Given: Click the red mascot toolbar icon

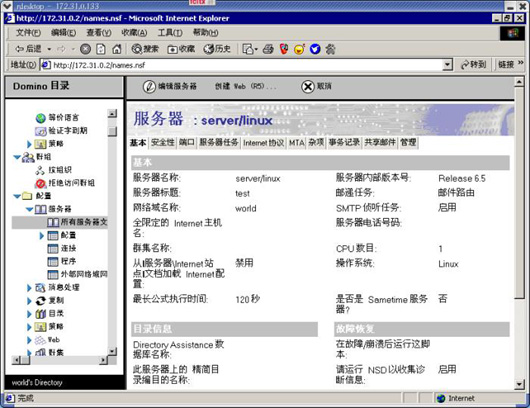Looking at the screenshot, I should point(284,49).
